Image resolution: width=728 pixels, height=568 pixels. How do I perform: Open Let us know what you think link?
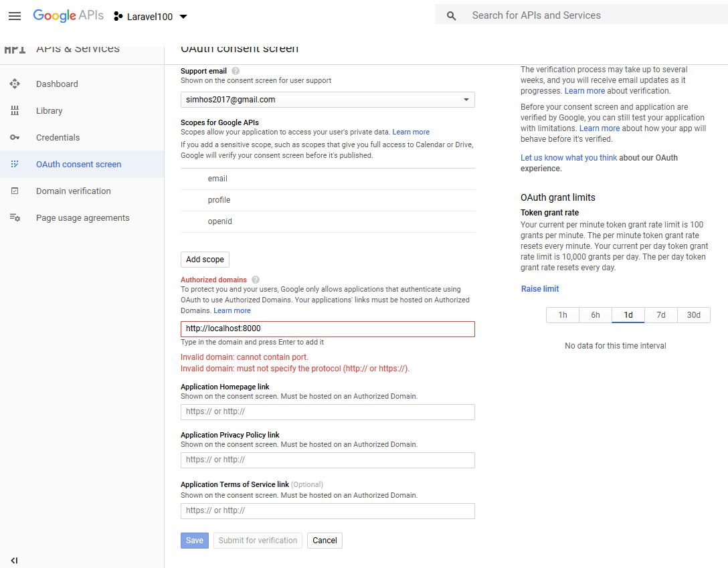pyautogui.click(x=569, y=158)
